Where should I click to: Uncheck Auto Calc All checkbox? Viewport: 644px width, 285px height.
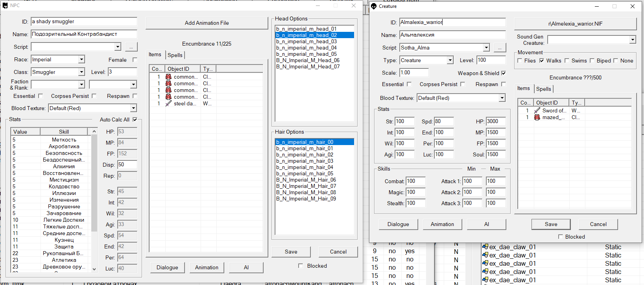point(135,120)
